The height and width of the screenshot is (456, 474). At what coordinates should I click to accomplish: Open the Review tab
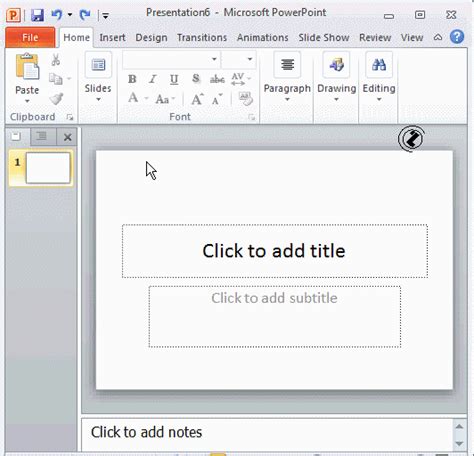(375, 38)
